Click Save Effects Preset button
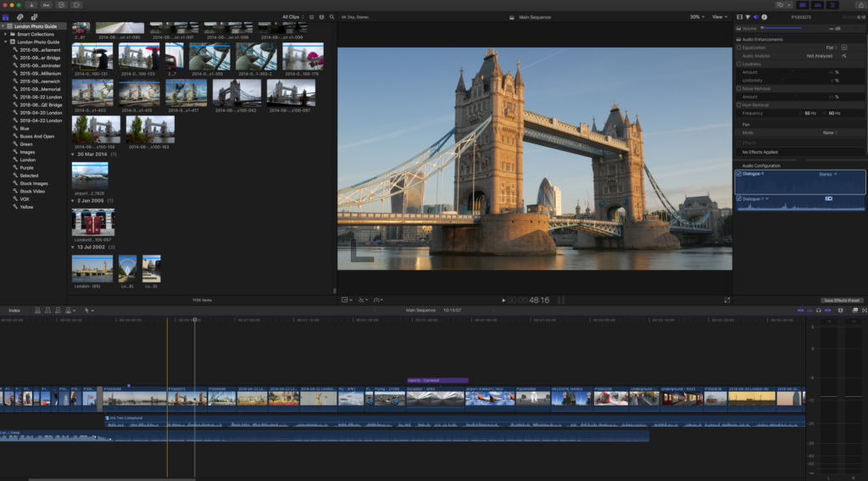This screenshot has height=481, width=868. 842,300
